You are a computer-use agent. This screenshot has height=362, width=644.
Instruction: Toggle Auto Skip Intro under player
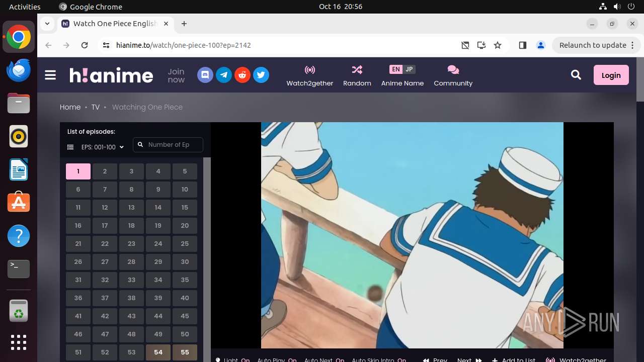[379, 359]
